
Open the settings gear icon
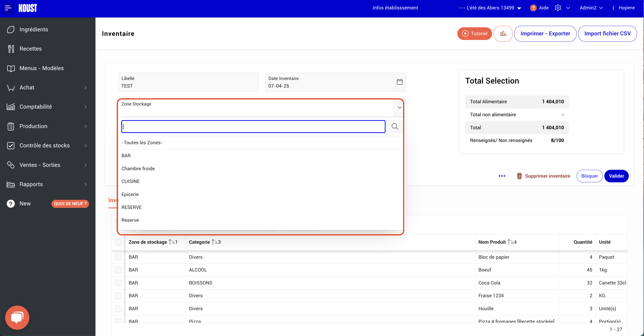click(x=558, y=8)
